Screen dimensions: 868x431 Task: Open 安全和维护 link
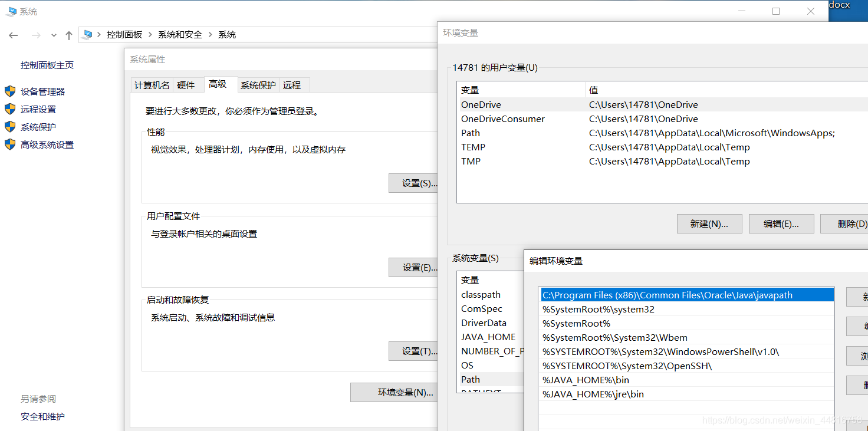42,417
